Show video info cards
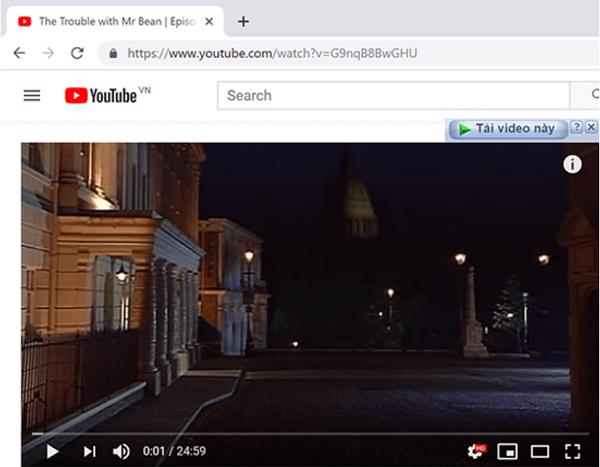Image resolution: width=600 pixels, height=467 pixels. (572, 165)
